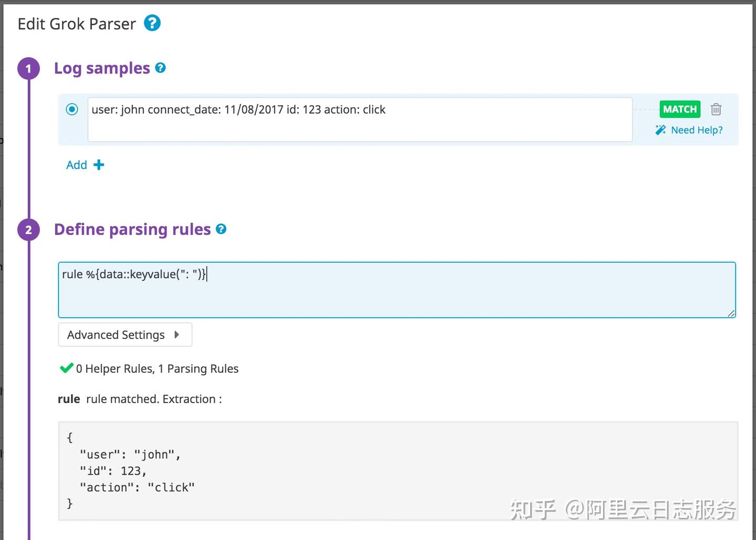Click the plus icon next to Add
The image size is (756, 540).
coord(99,164)
